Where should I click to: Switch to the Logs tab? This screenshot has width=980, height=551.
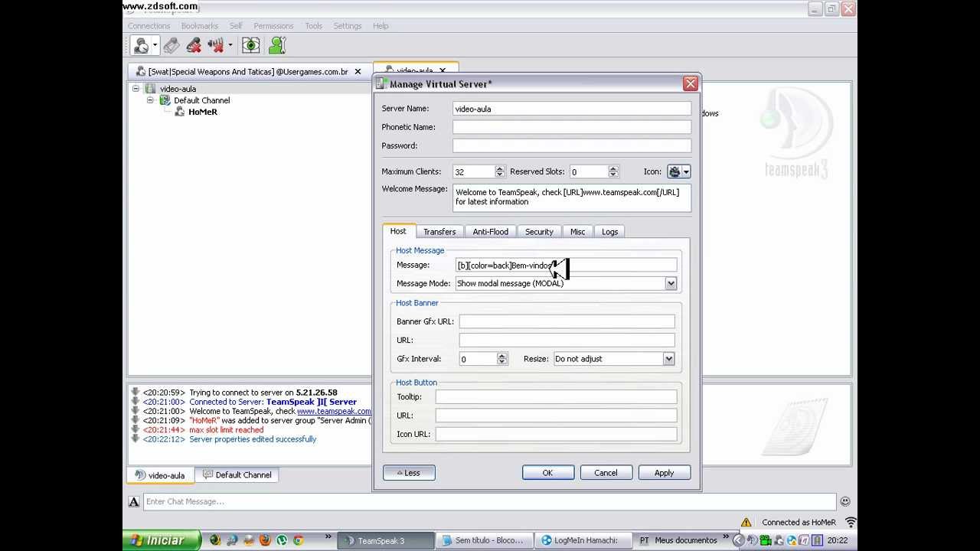(610, 232)
